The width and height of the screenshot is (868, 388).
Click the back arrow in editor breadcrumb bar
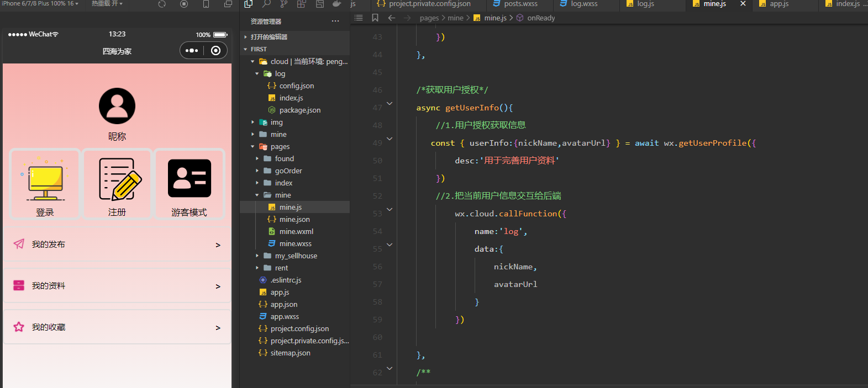tap(392, 18)
